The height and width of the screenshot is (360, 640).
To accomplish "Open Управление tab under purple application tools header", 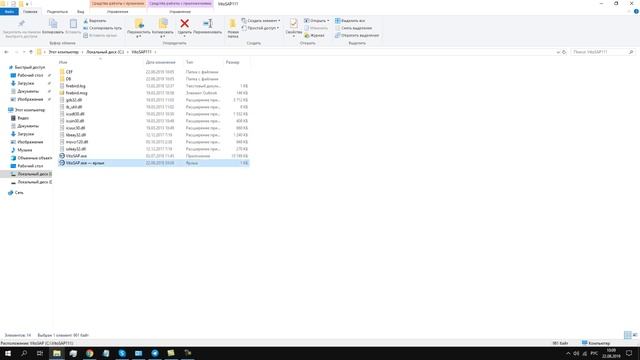I will coord(180,11).
